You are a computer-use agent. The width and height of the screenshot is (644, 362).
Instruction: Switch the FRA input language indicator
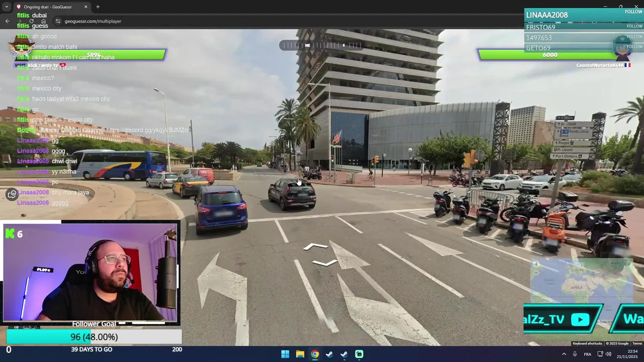click(588, 354)
